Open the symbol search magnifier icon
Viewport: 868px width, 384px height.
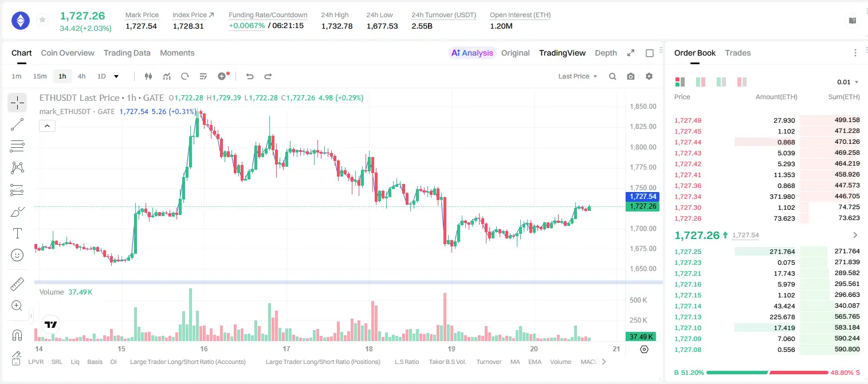point(612,76)
